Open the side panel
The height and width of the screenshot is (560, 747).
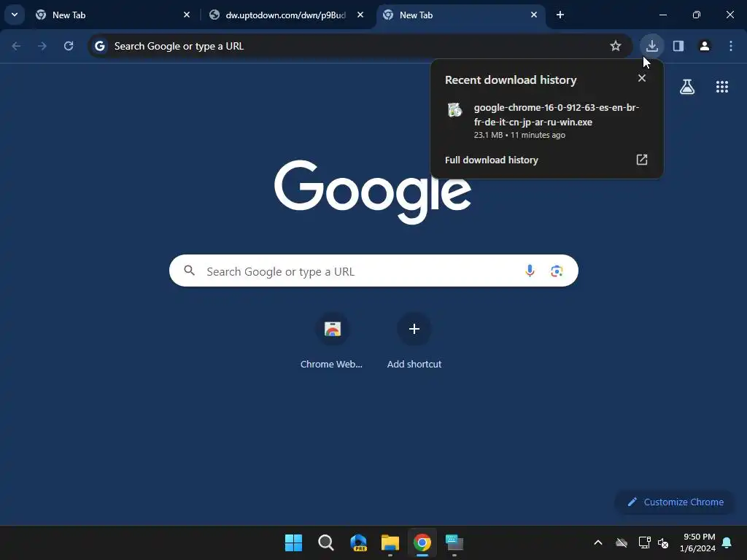pyautogui.click(x=678, y=46)
